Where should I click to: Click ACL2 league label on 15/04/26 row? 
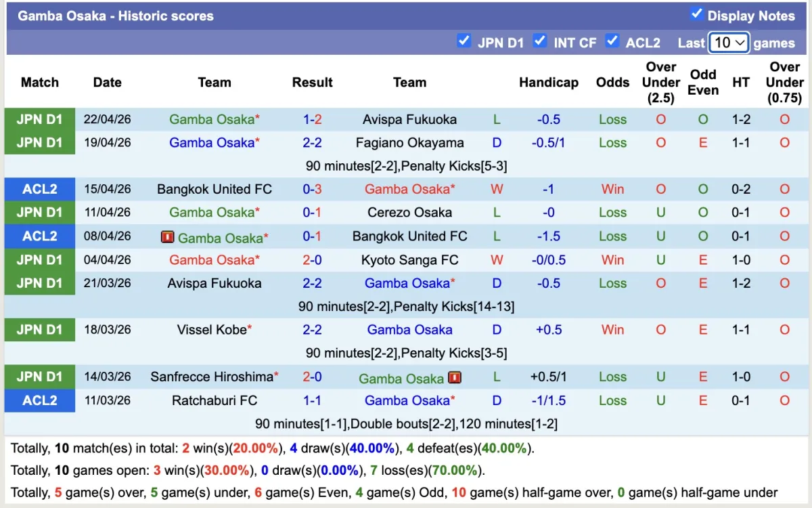(x=40, y=190)
